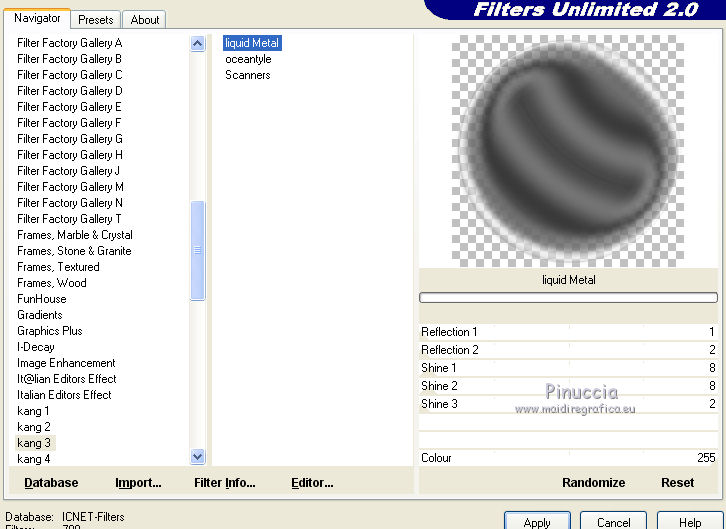The height and width of the screenshot is (529, 726).
Task: Select the Gradients category
Action: [39, 315]
